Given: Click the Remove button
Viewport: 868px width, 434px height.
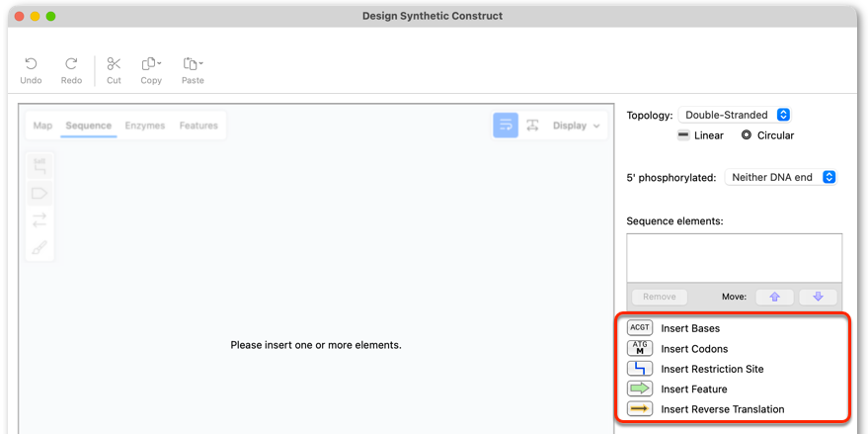Looking at the screenshot, I should [x=660, y=297].
